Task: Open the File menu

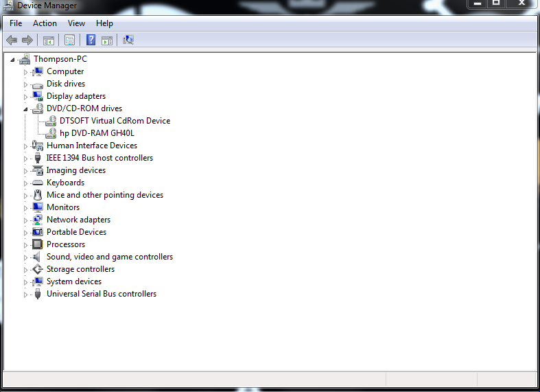Action: 16,23
